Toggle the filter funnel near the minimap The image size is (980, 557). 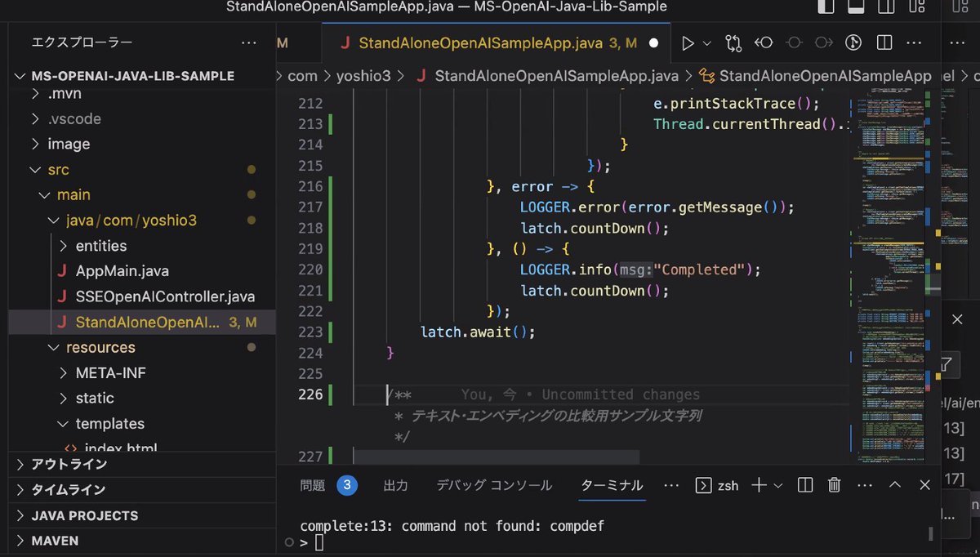pos(945,365)
